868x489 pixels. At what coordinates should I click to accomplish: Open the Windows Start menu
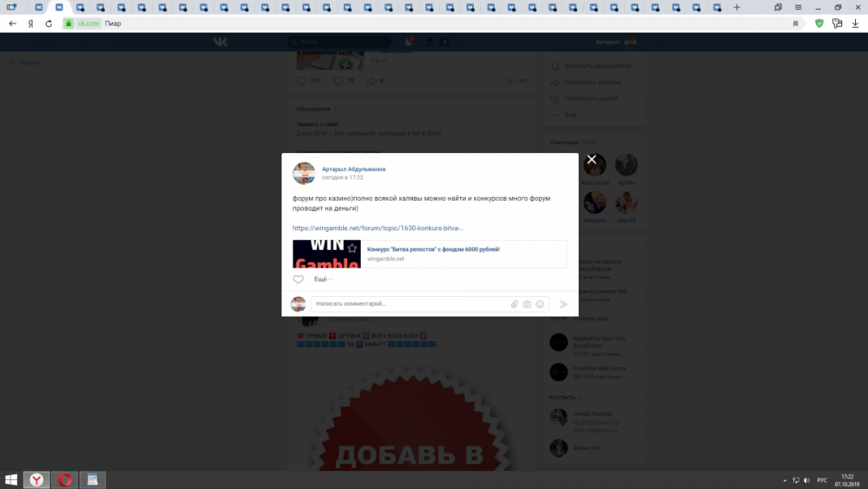point(11,479)
